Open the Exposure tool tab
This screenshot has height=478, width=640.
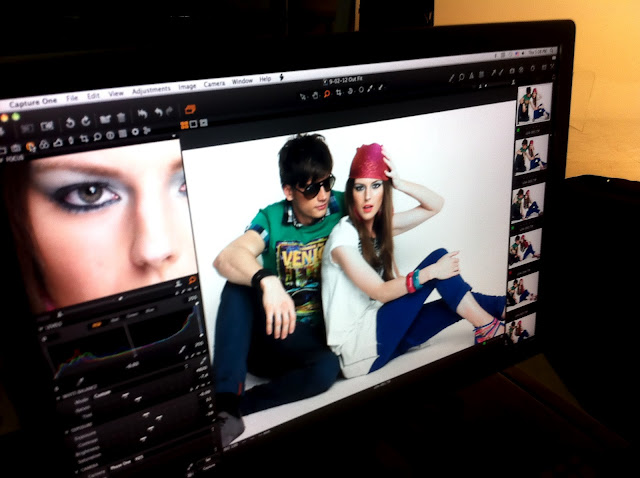click(58, 142)
